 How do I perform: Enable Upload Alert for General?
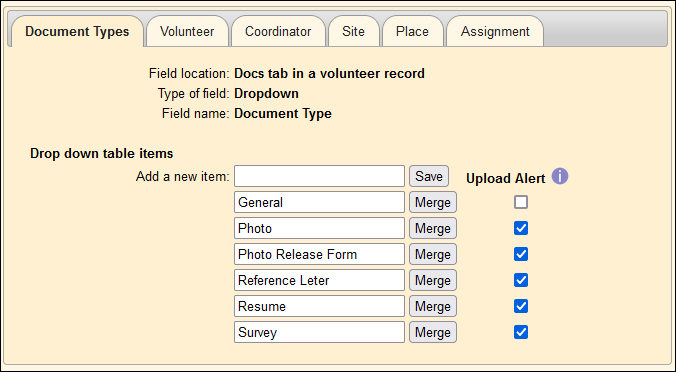point(521,202)
